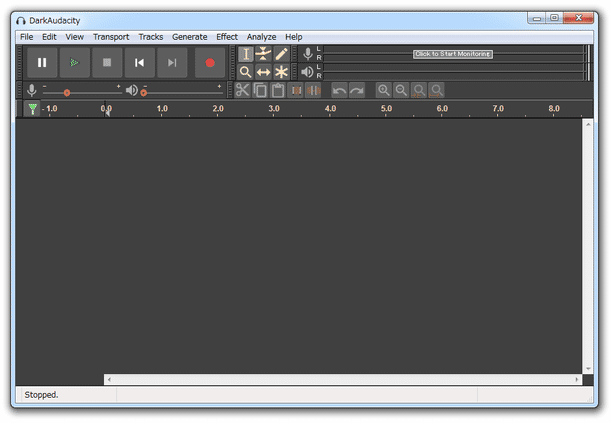Click the recording volume slider handle

(67, 93)
